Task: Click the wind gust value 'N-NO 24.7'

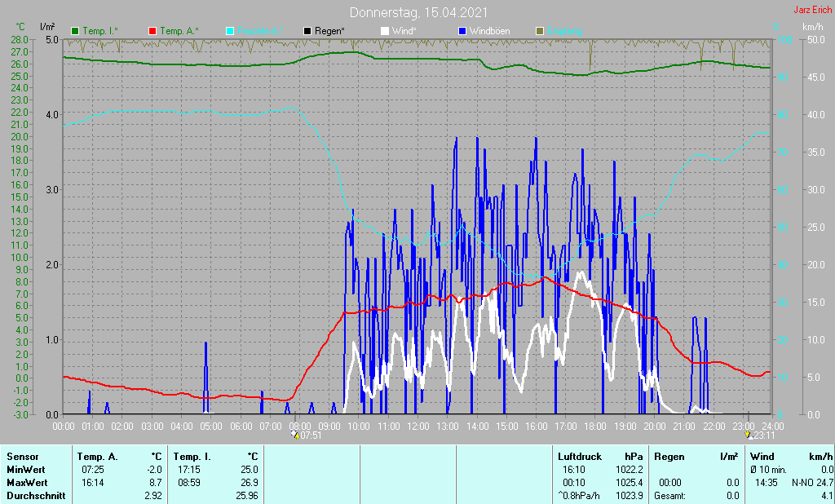Action: click(812, 483)
